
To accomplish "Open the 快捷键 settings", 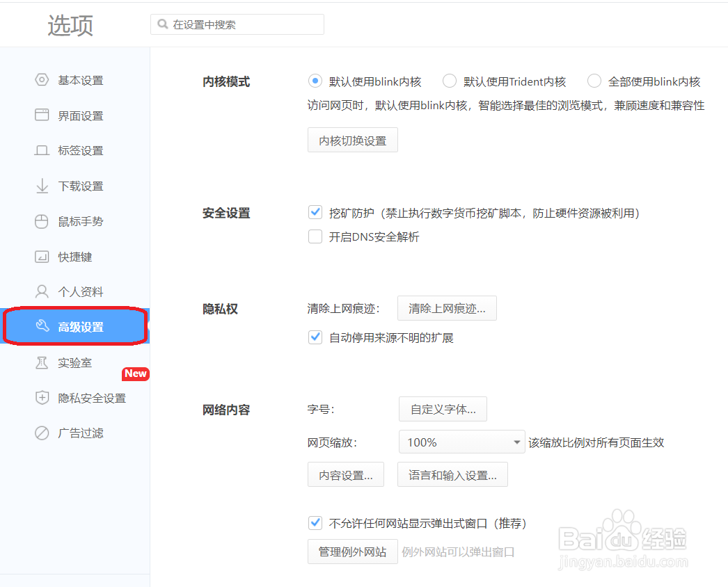I will 74,257.
